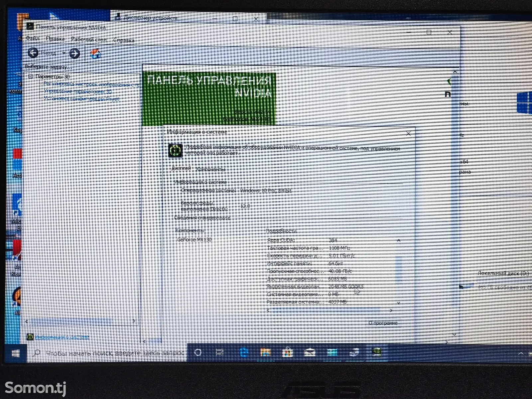Switch to the Компоненты tab
Image resolution: width=532 pixels, height=399 pixels.
[210, 169]
